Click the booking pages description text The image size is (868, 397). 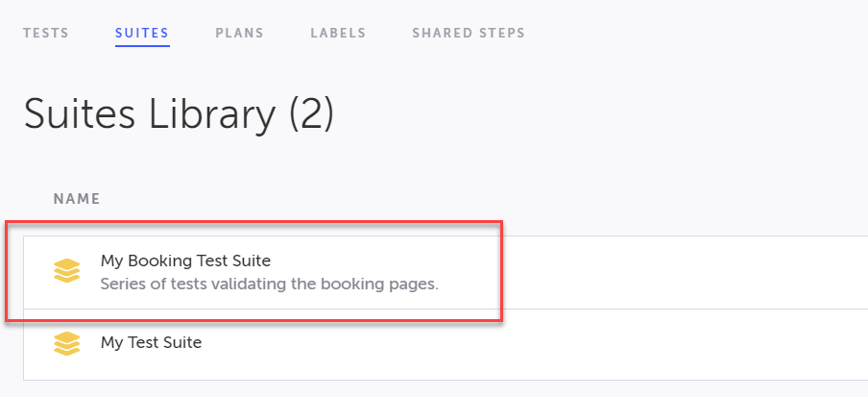click(x=269, y=285)
